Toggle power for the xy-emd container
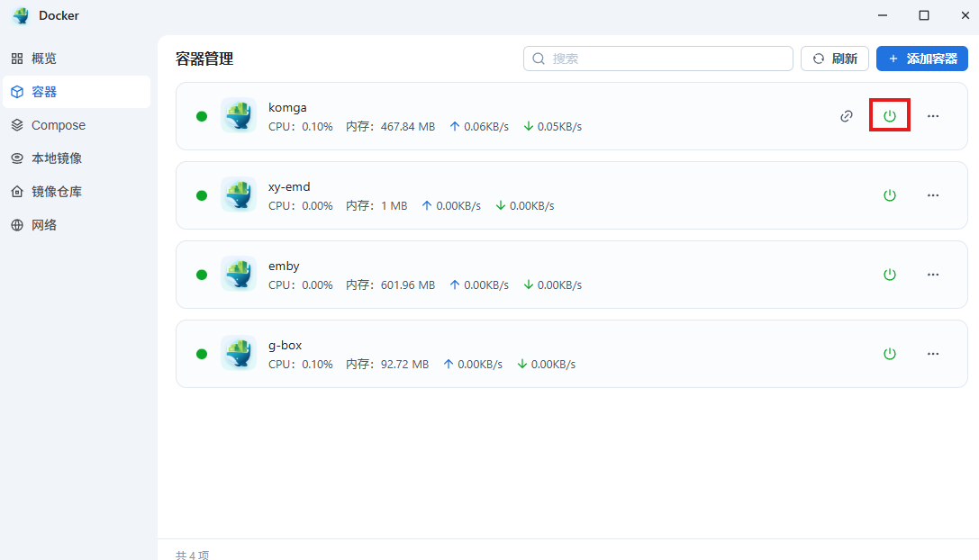 tap(889, 194)
